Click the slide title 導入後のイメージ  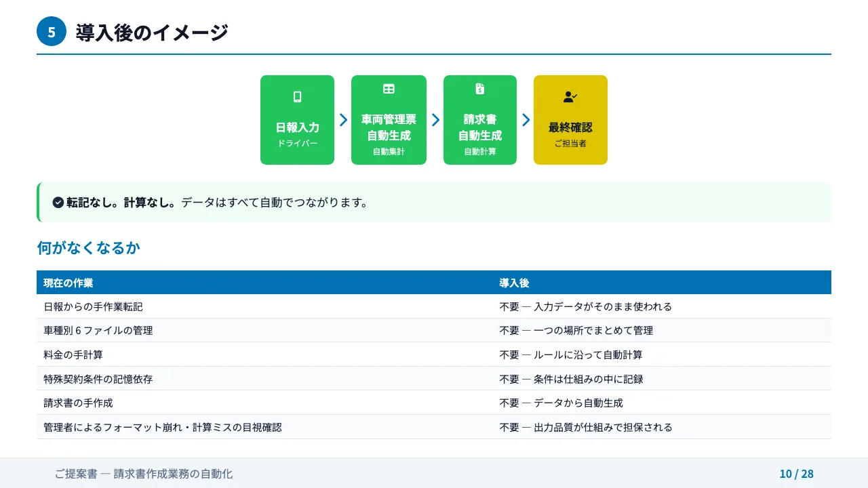point(152,32)
